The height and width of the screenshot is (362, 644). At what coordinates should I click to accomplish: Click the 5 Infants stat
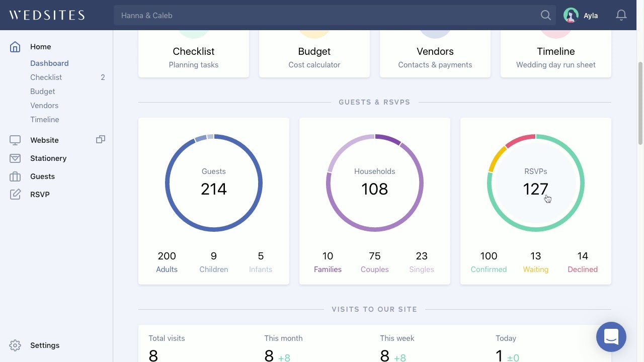pos(261,262)
